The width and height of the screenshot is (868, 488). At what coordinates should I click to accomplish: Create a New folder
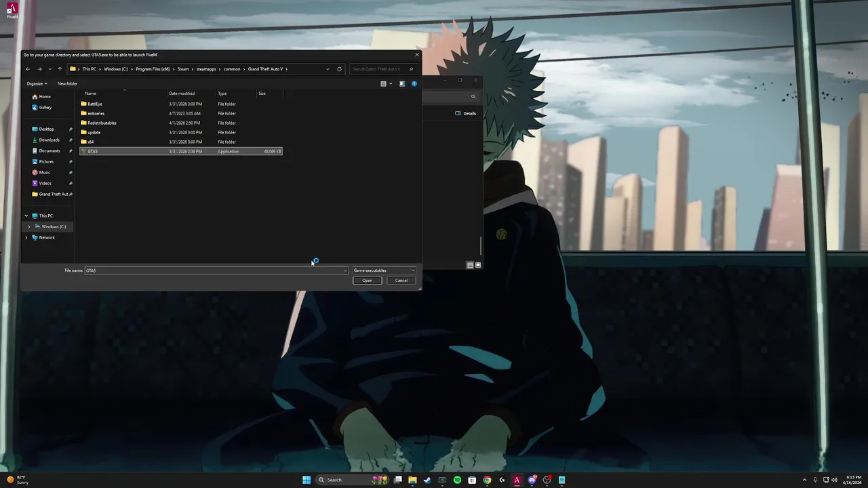pyautogui.click(x=67, y=84)
